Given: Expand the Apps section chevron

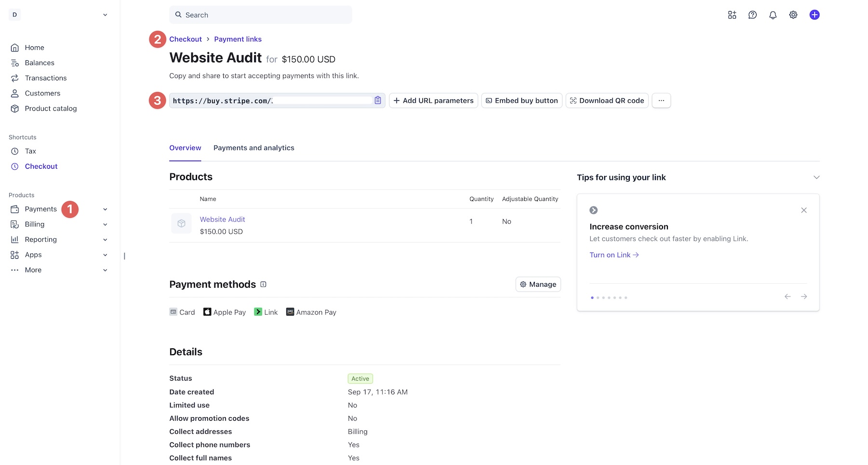Looking at the screenshot, I should 105,255.
